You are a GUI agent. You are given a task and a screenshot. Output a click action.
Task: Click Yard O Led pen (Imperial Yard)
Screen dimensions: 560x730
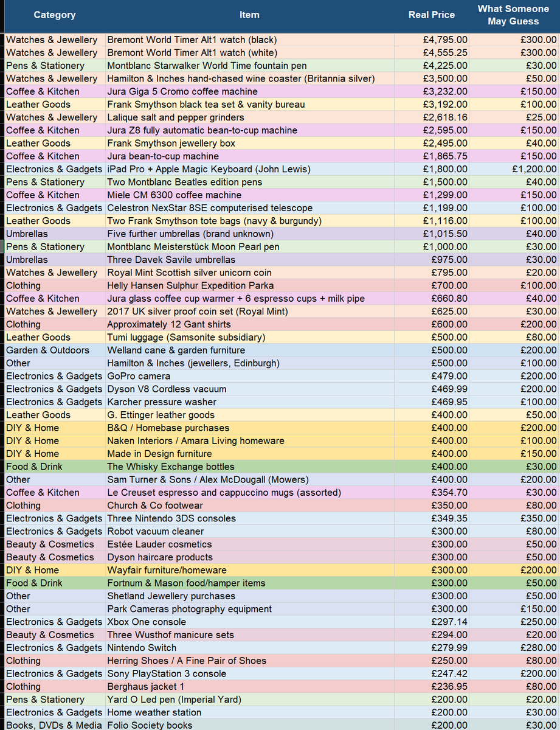[250, 700]
